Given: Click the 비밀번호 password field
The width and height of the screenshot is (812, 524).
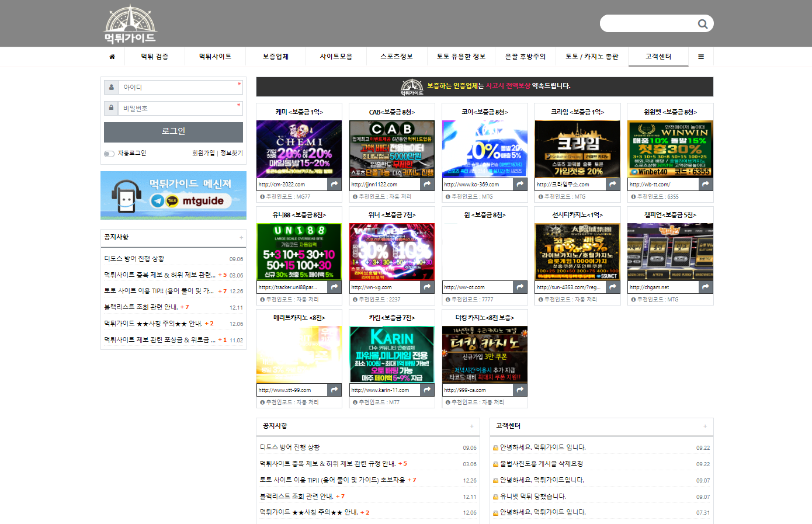Looking at the screenshot, I should point(179,108).
